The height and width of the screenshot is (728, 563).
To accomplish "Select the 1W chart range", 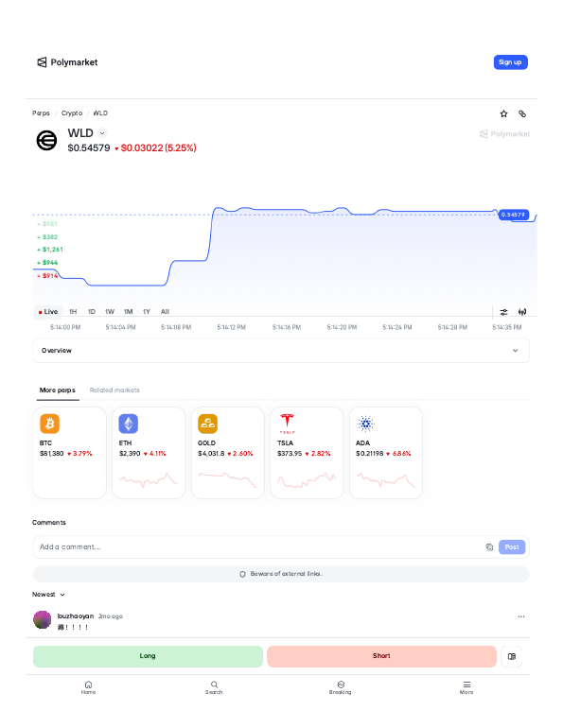I will point(110,312).
